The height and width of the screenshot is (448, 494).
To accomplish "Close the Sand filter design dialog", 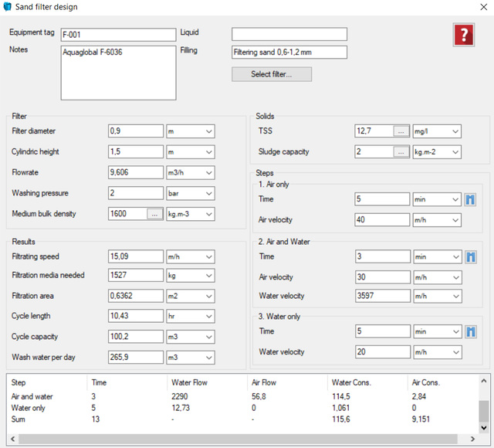I will (x=482, y=7).
